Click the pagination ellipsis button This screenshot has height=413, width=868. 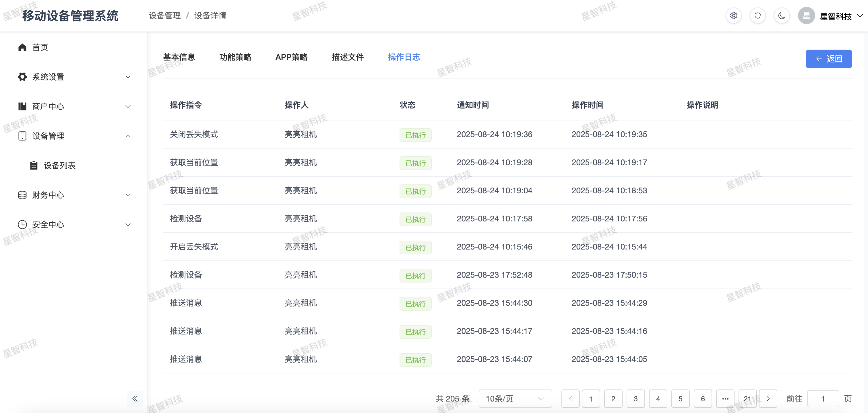[x=725, y=399]
